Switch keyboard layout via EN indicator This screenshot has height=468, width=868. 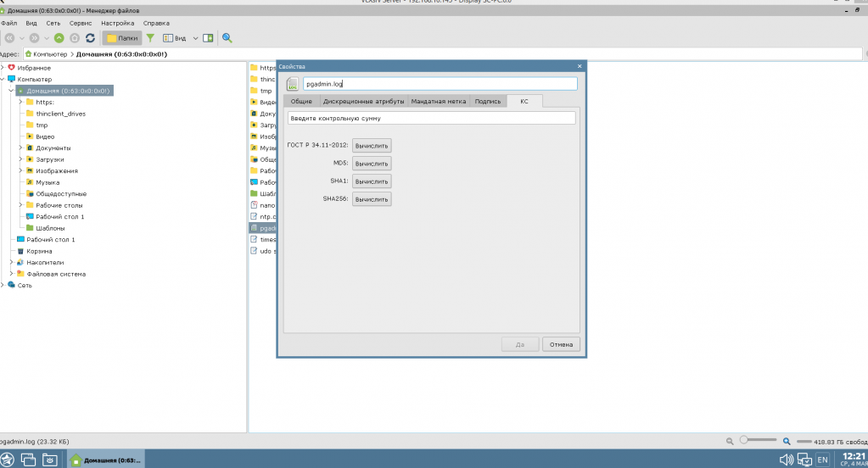coord(823,460)
